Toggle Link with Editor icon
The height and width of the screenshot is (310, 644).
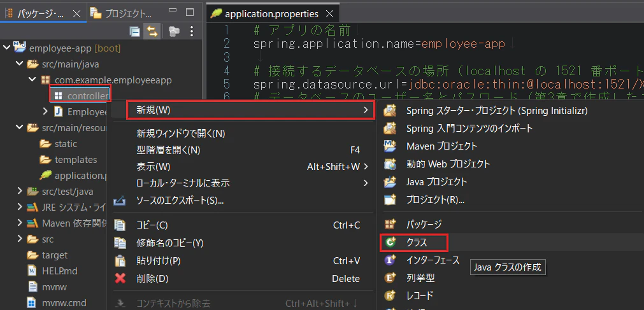(152, 32)
